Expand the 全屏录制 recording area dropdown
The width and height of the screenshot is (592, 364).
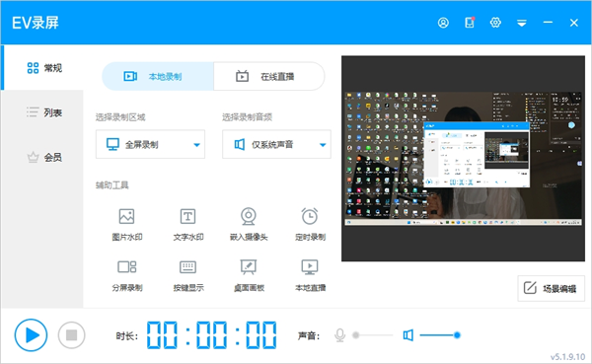coord(150,144)
